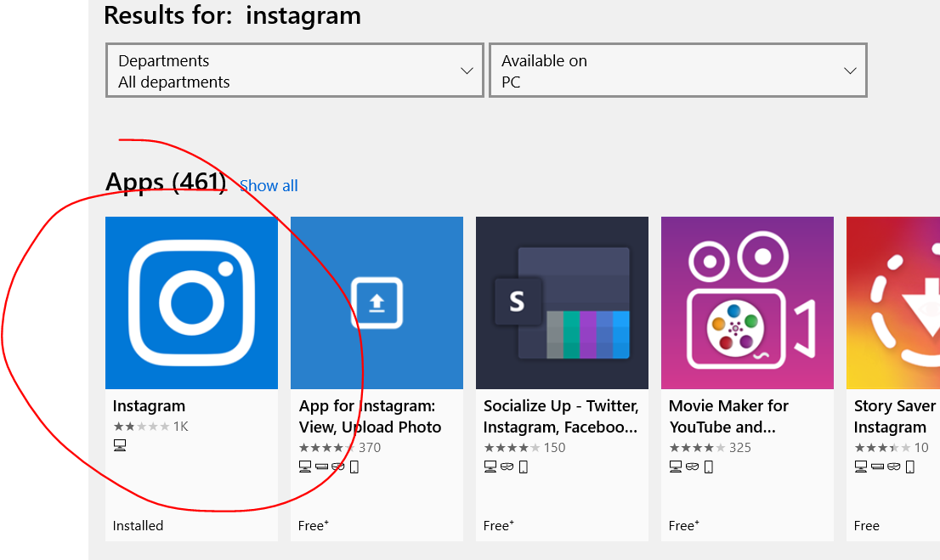
Task: Click HoloLens icon under Story Saver
Action: tap(894, 467)
